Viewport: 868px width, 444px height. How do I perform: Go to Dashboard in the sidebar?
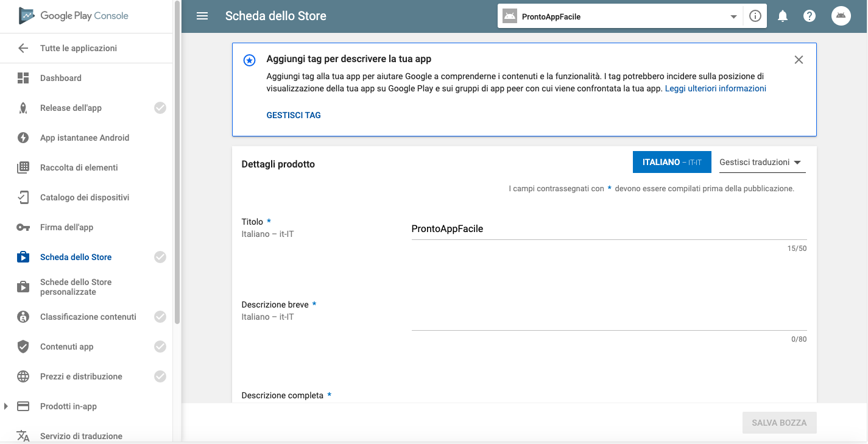point(61,78)
